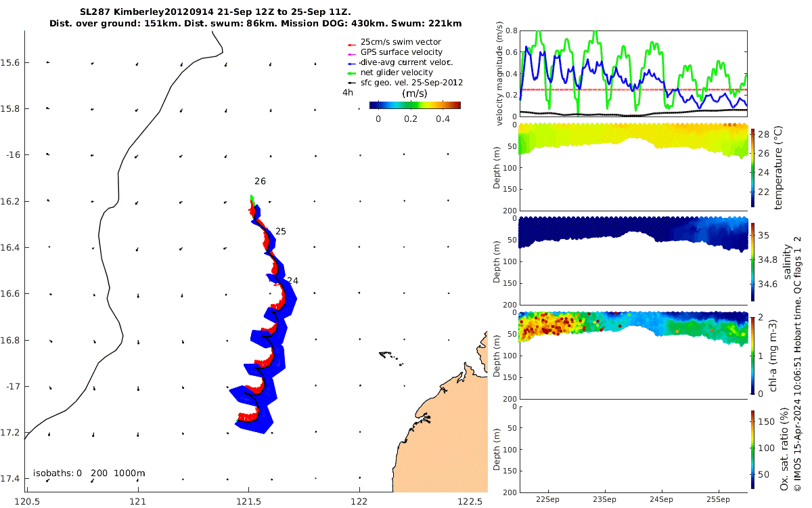The height and width of the screenshot is (508, 812).
Task: Click the "24Sep" time-axis tick label
Action: (x=662, y=500)
